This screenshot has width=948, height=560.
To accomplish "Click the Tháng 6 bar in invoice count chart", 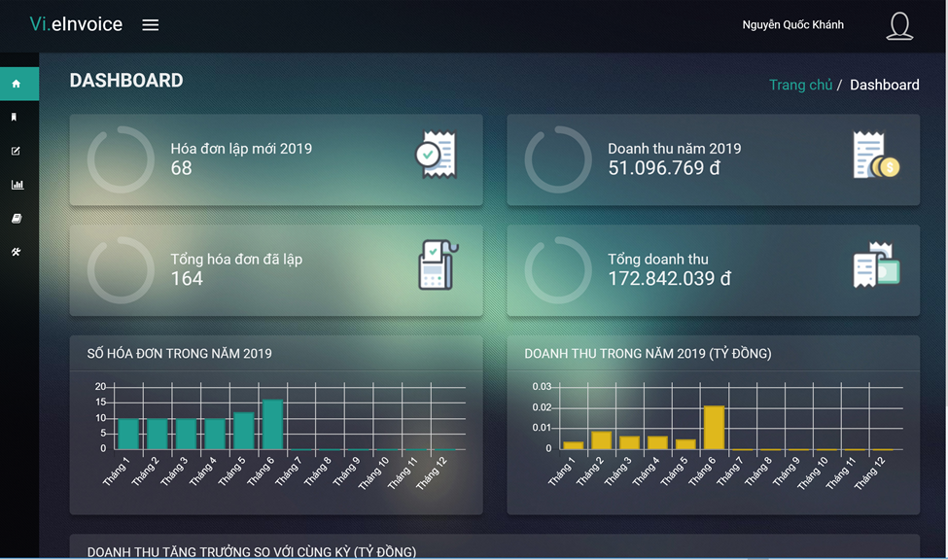I will [272, 425].
